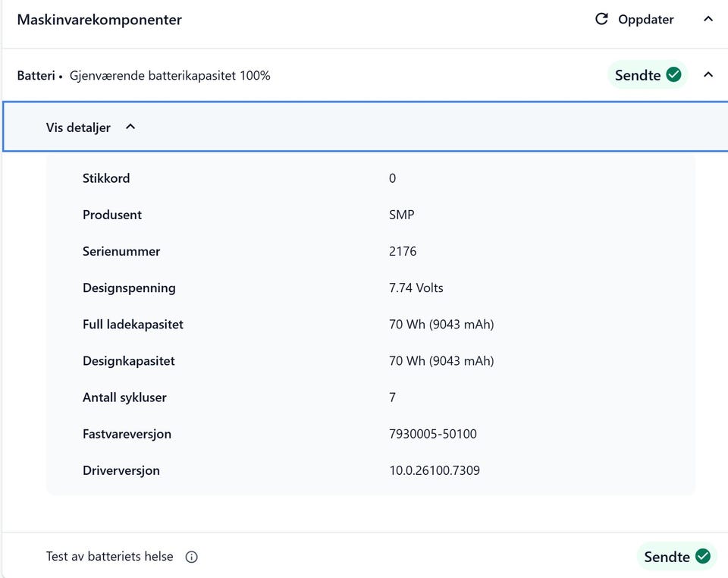
Task: Click the green checkmark in the battery health test badge
Action: click(703, 556)
